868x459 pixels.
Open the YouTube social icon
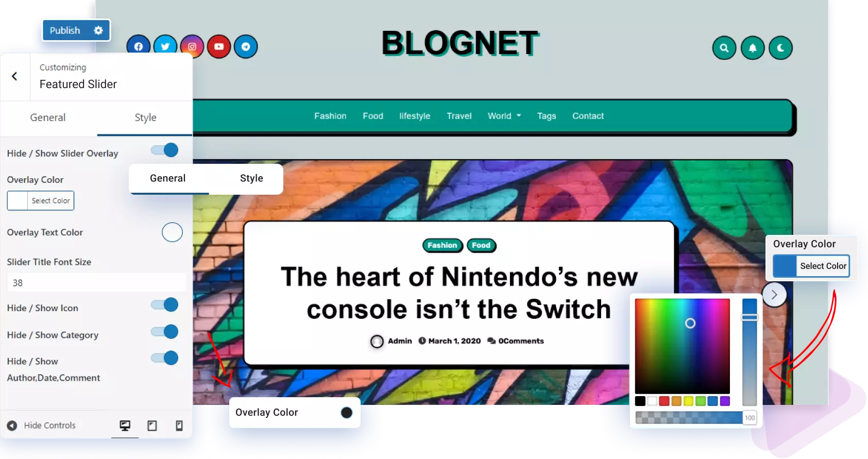click(x=219, y=47)
